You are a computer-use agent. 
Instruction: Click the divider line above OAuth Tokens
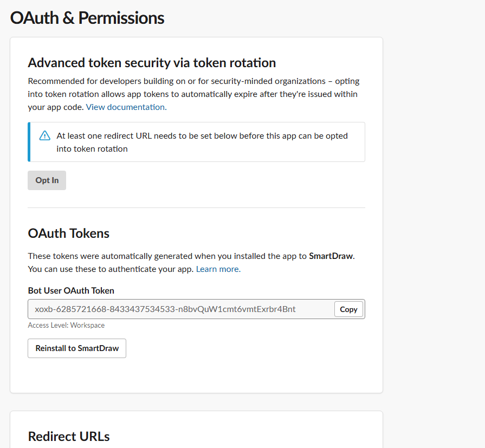point(196,207)
